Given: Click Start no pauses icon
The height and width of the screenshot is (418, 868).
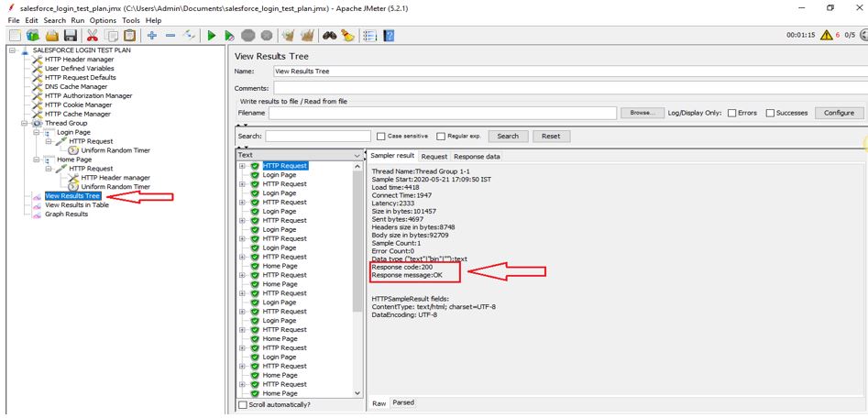Looking at the screenshot, I should click(x=230, y=36).
